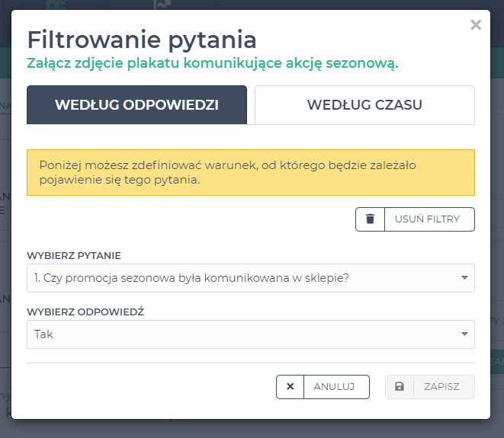504x438 pixels.
Task: Cancel with the Anuluj button text
Action: (335, 387)
